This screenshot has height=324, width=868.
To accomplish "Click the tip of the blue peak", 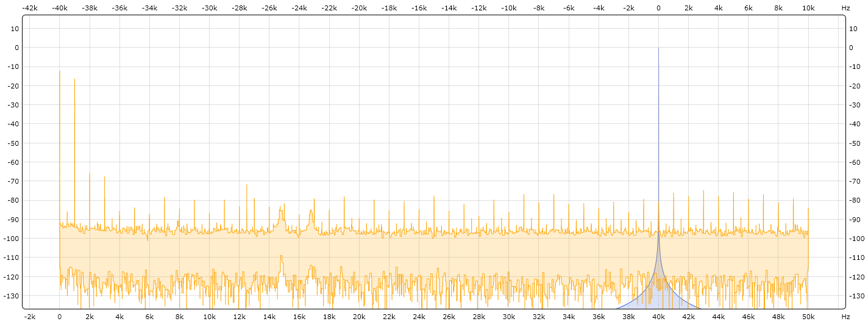I will (658, 48).
